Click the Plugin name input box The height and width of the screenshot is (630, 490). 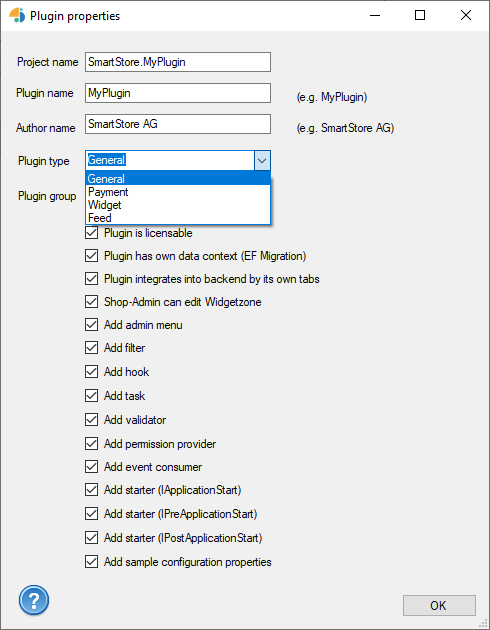(x=178, y=93)
